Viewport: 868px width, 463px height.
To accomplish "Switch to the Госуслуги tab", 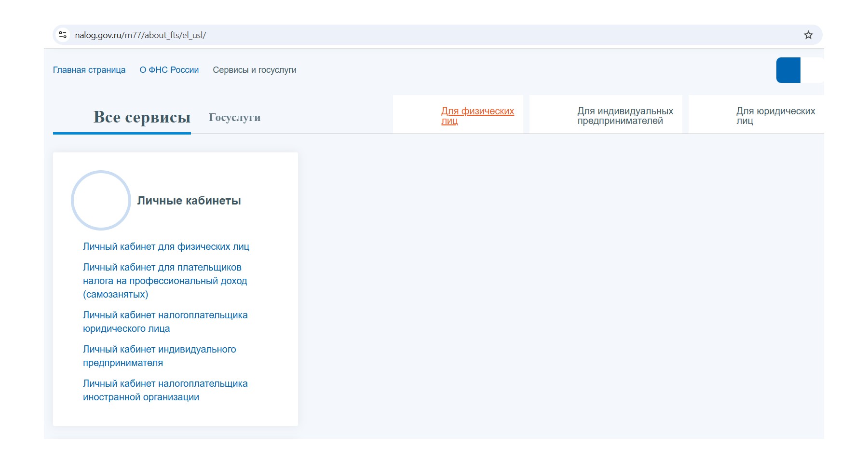I will pyautogui.click(x=234, y=118).
